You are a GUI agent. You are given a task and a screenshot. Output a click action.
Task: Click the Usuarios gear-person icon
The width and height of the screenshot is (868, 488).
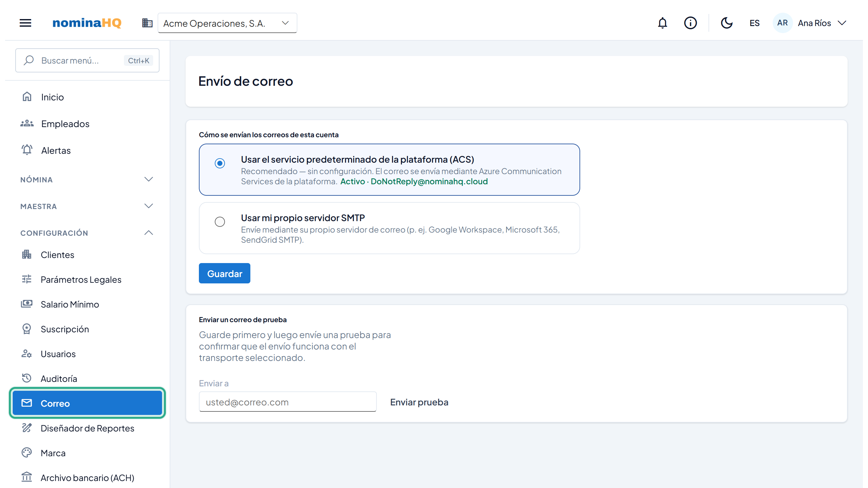coord(27,354)
